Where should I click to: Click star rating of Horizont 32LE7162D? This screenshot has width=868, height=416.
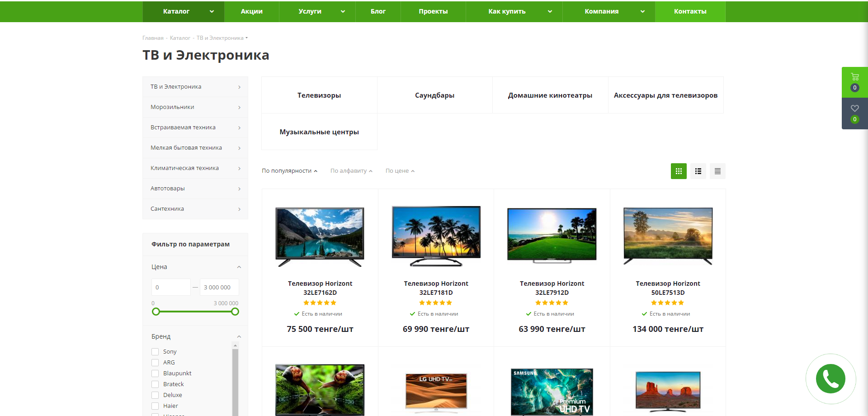(320, 303)
